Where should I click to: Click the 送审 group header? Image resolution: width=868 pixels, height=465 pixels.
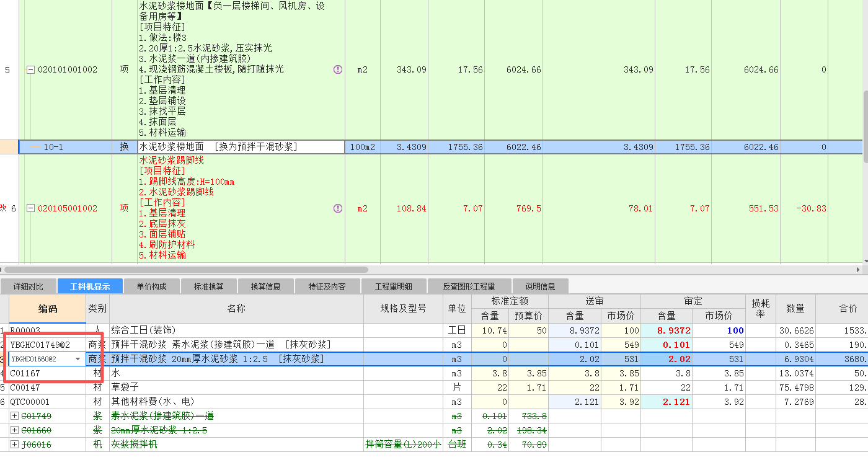tap(595, 301)
